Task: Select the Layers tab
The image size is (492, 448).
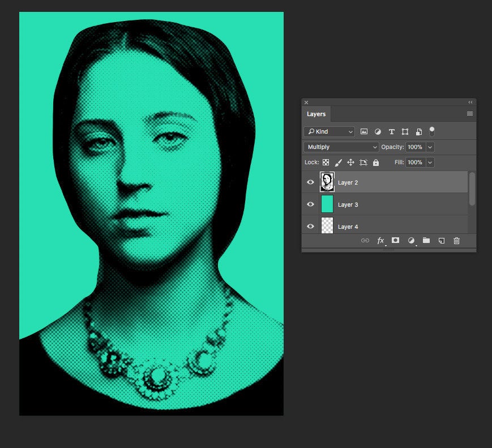Action: (x=316, y=114)
